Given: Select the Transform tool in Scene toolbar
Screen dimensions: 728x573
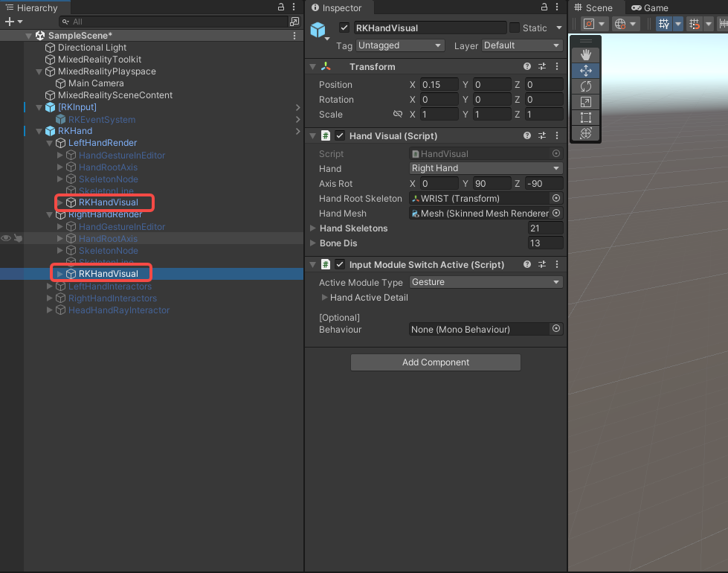Looking at the screenshot, I should pos(585,133).
